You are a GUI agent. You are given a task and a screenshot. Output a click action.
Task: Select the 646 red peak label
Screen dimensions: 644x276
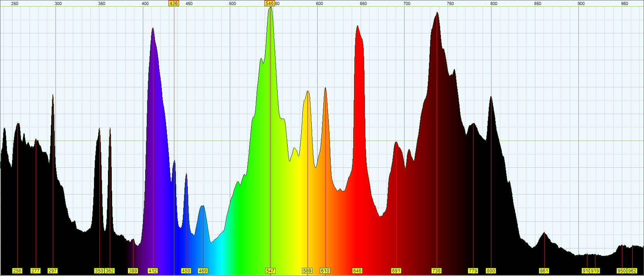tap(357, 271)
